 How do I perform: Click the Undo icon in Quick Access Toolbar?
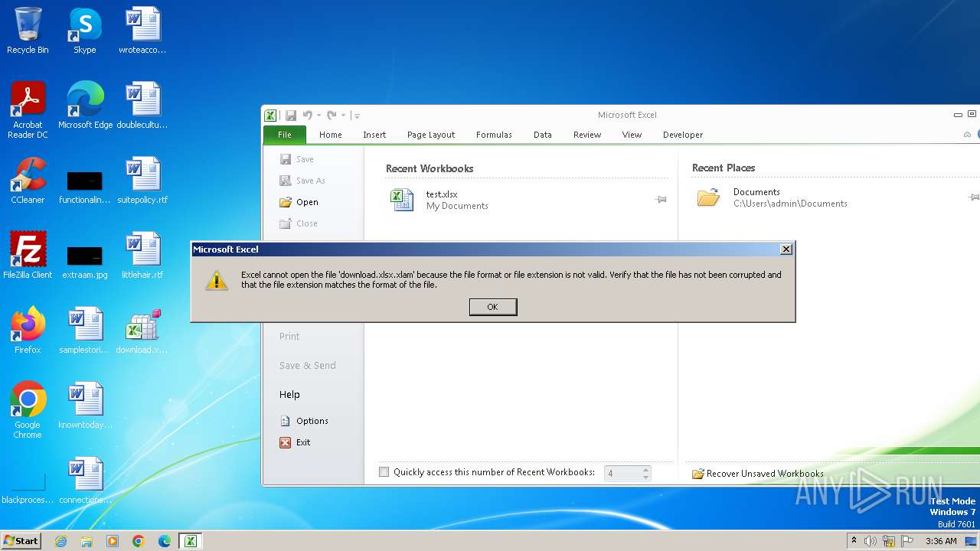tap(307, 116)
